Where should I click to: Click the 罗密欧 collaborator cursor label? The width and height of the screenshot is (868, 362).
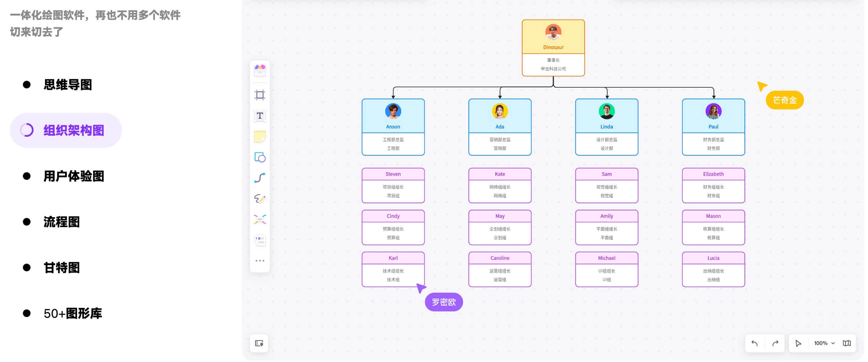coord(444,302)
